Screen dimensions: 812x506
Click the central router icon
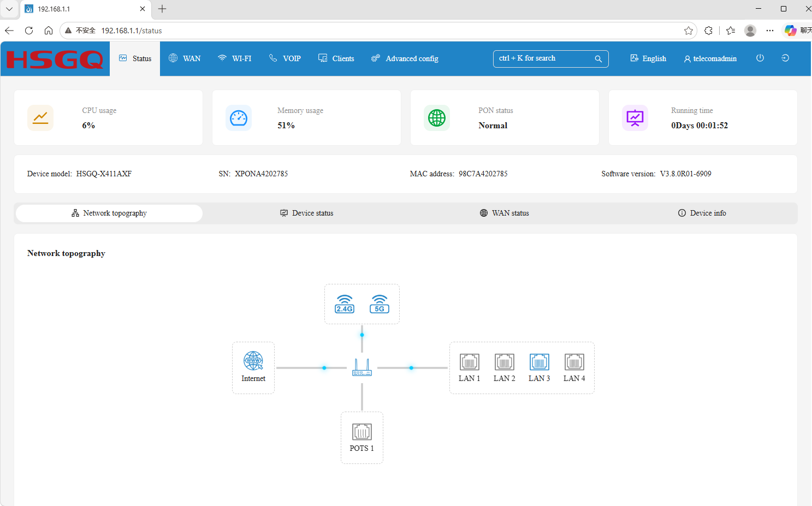[362, 367]
